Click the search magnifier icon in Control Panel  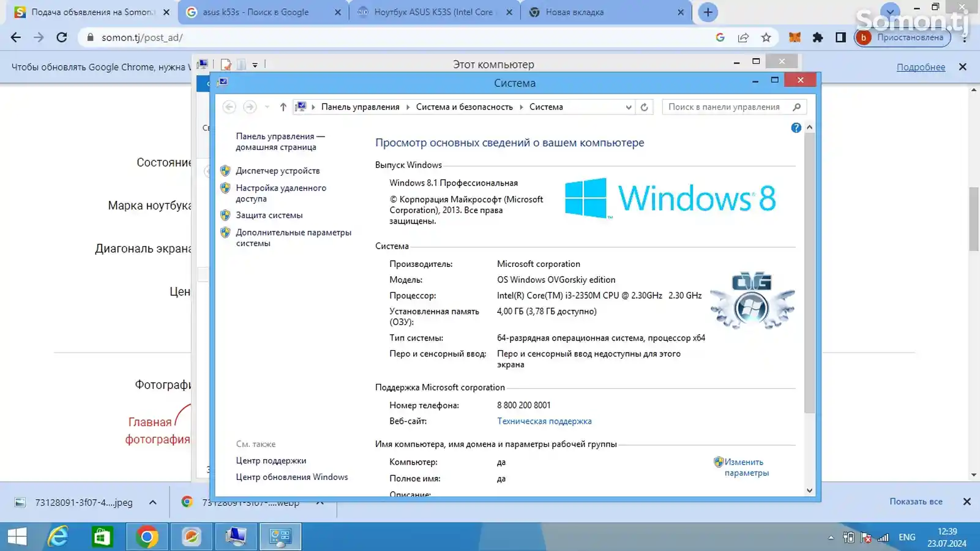796,107
